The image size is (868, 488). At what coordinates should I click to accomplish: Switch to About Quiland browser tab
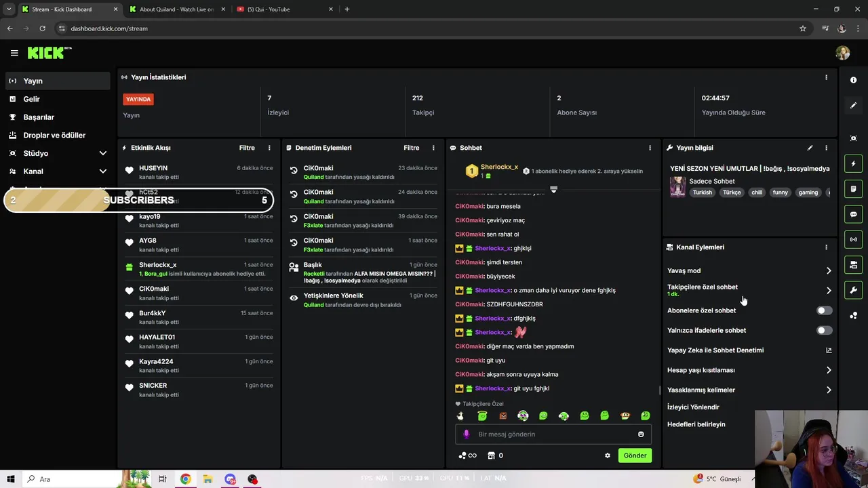[x=176, y=9]
